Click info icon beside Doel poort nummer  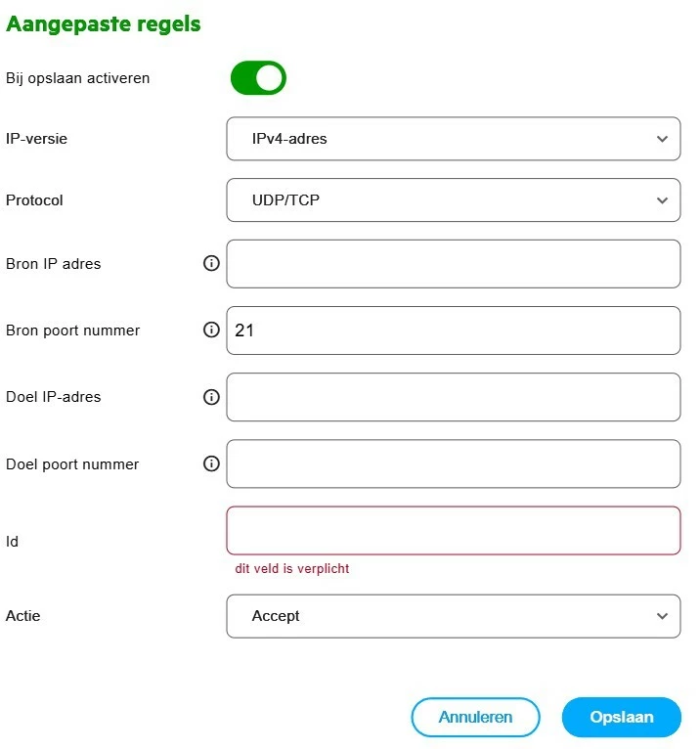pos(211,463)
